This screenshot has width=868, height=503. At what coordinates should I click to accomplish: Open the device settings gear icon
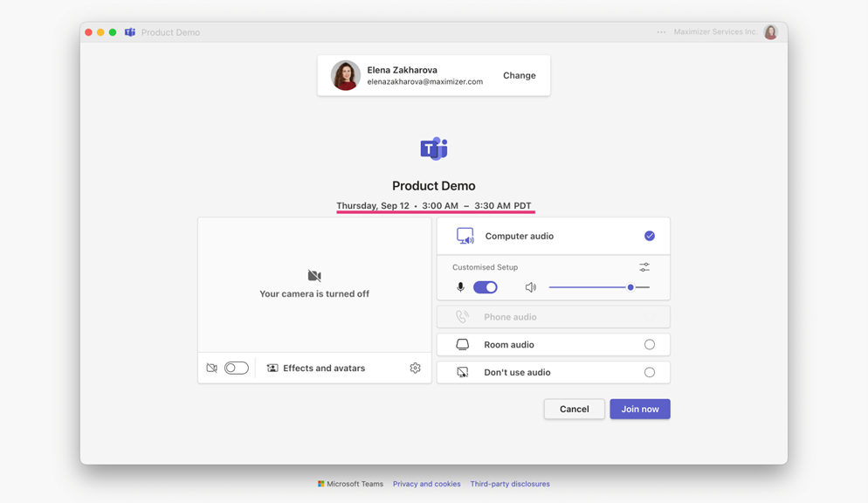click(x=415, y=368)
